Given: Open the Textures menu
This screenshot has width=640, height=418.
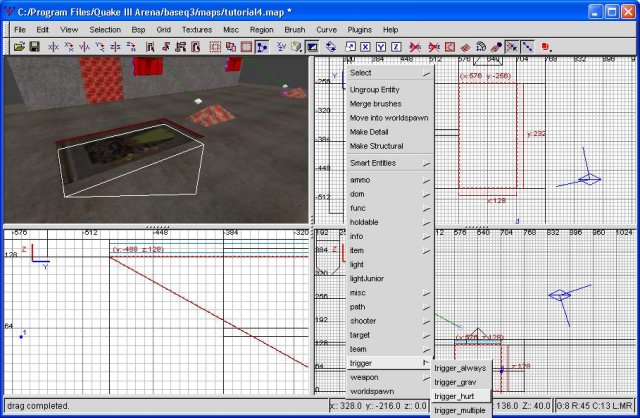Looking at the screenshot, I should (197, 30).
